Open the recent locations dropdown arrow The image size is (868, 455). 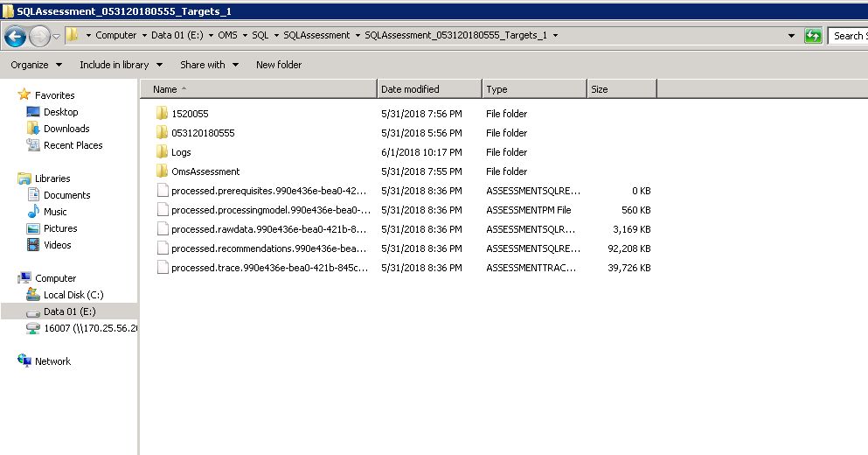(x=56, y=37)
